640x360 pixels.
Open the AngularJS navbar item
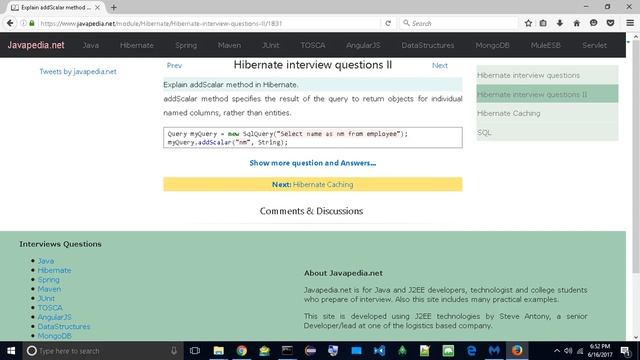point(363,45)
